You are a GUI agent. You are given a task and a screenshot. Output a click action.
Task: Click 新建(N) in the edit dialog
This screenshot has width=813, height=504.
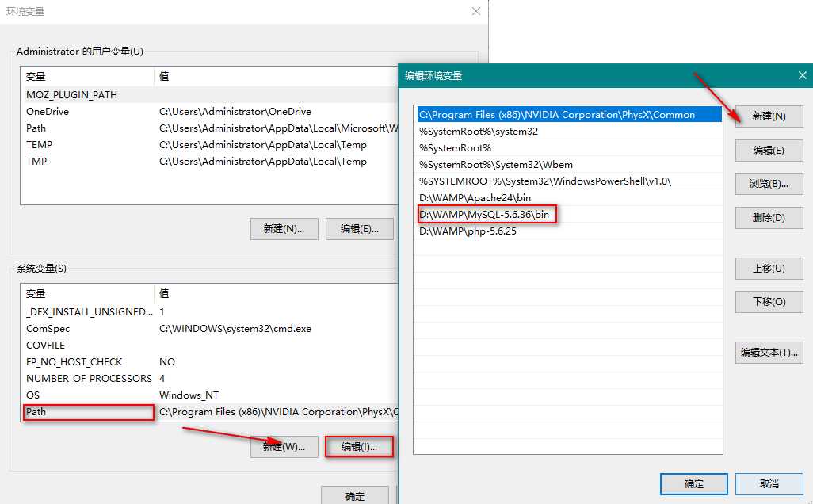pos(769,116)
